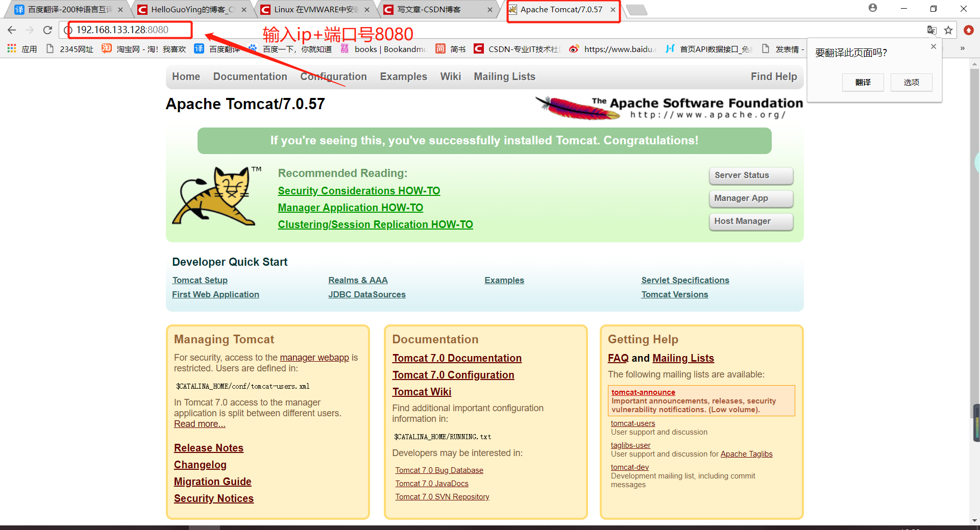980x530 pixels.
Task: Open the Release Notes link
Action: click(x=208, y=448)
